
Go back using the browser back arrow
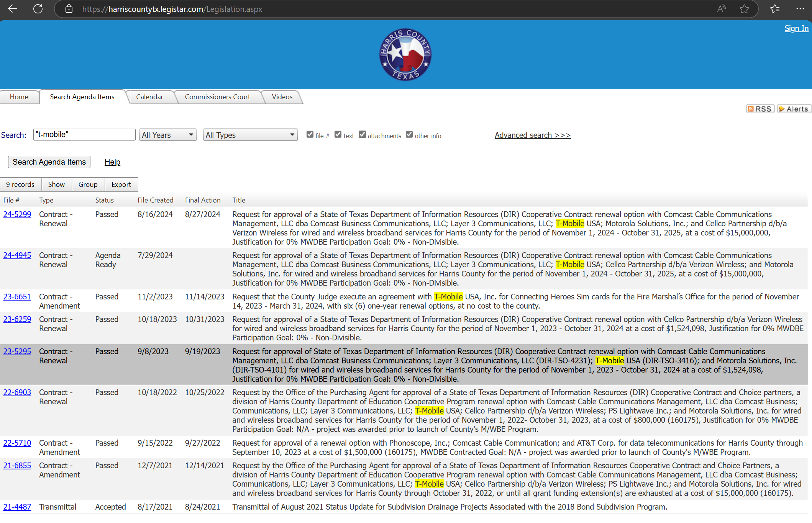(13, 9)
